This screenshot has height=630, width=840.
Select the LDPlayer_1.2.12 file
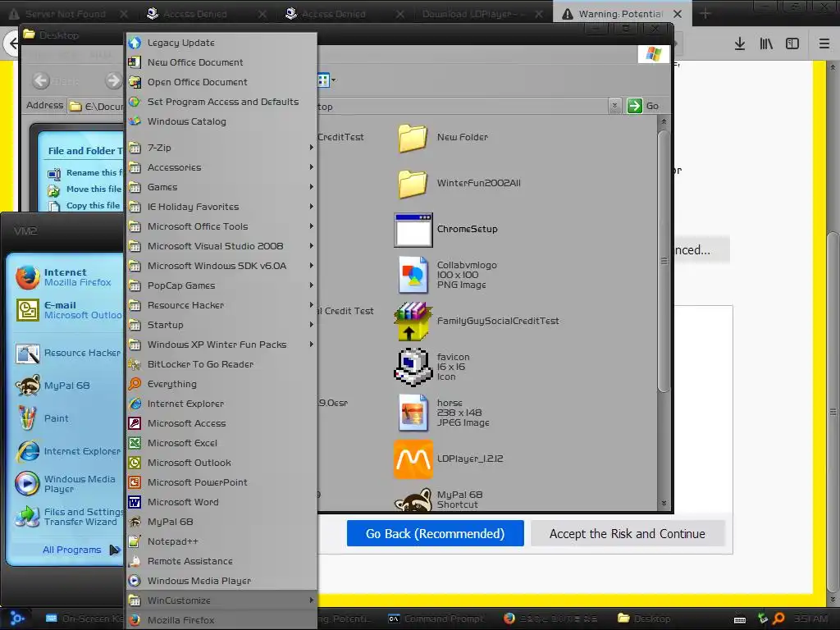point(449,459)
